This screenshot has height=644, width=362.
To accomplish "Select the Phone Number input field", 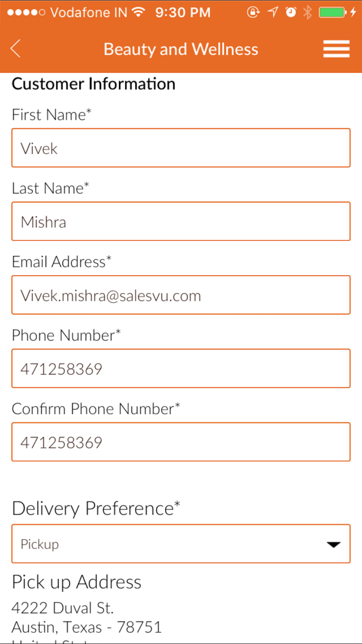I will click(x=181, y=368).
